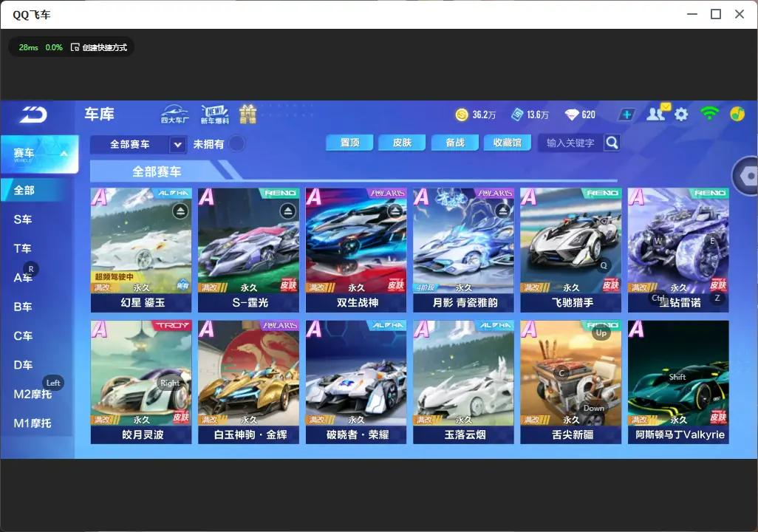Click the hexagon side panel handle
The width and height of the screenshot is (758, 532).
click(745, 176)
